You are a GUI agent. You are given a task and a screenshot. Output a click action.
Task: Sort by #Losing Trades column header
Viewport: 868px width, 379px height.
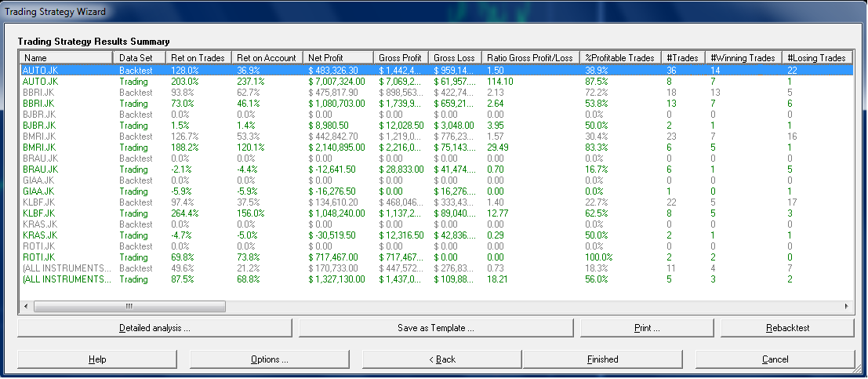coord(816,57)
